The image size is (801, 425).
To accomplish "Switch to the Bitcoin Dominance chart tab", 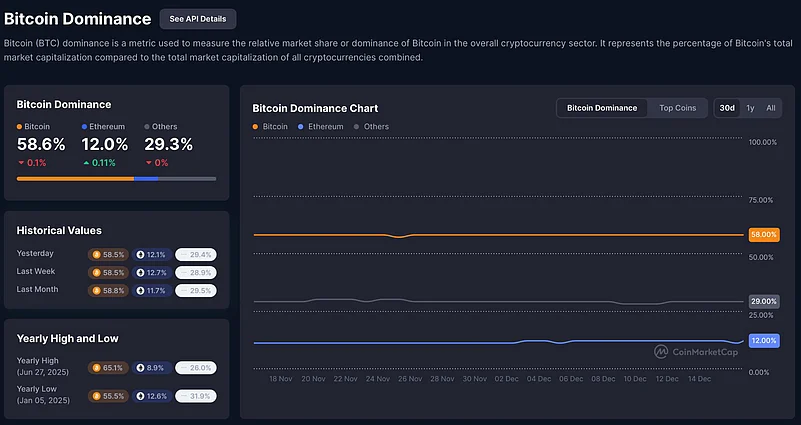I will point(602,108).
